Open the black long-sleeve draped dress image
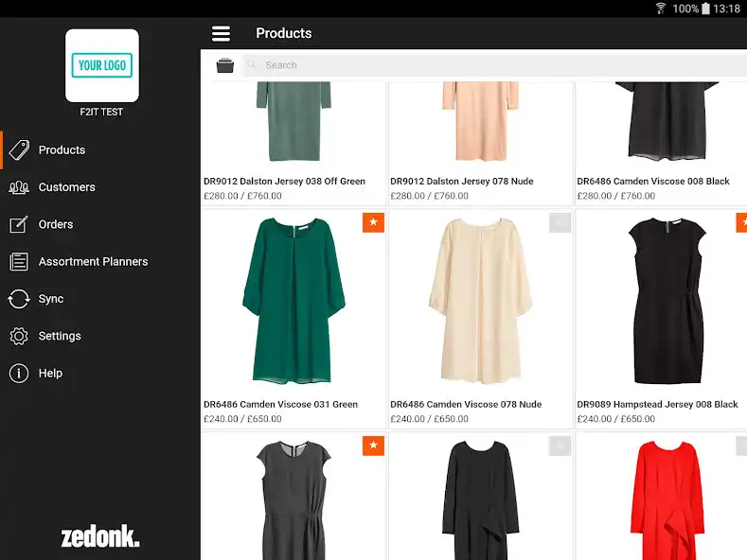747x560 pixels. click(480, 500)
